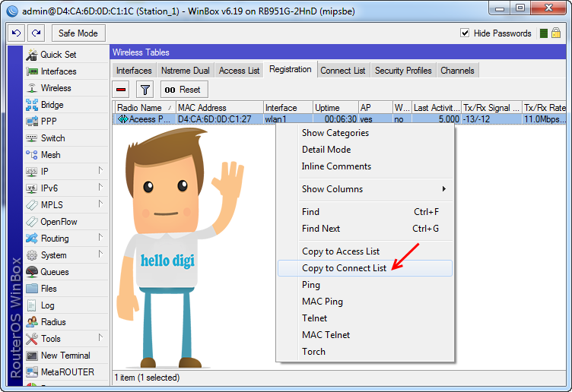Click the Reset counters button

[x=184, y=89]
